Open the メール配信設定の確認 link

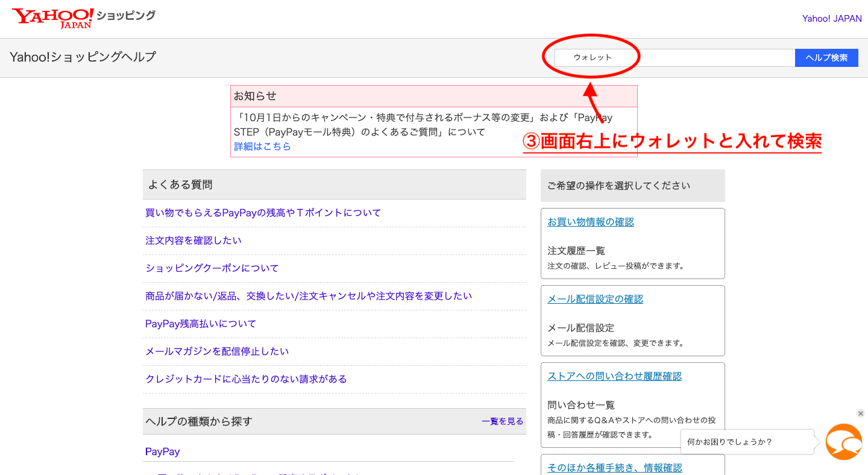[595, 299]
